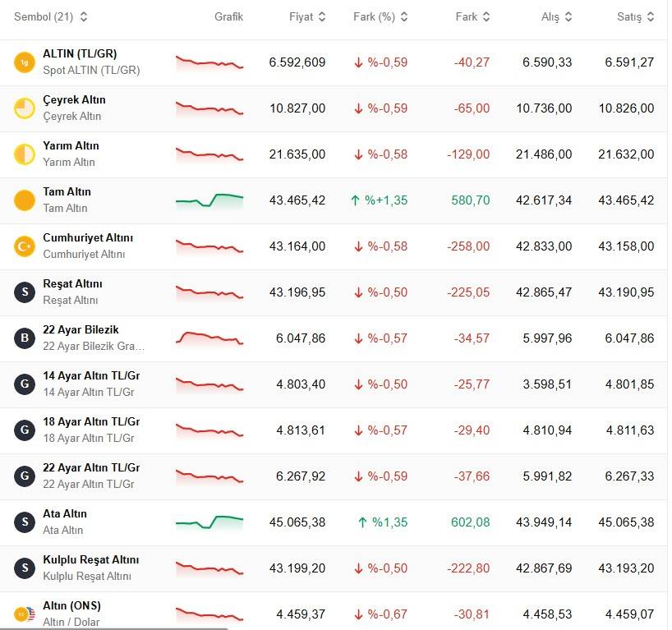
Task: Open the Cumhuriyet Altını symbol link
Action: [x=88, y=237]
